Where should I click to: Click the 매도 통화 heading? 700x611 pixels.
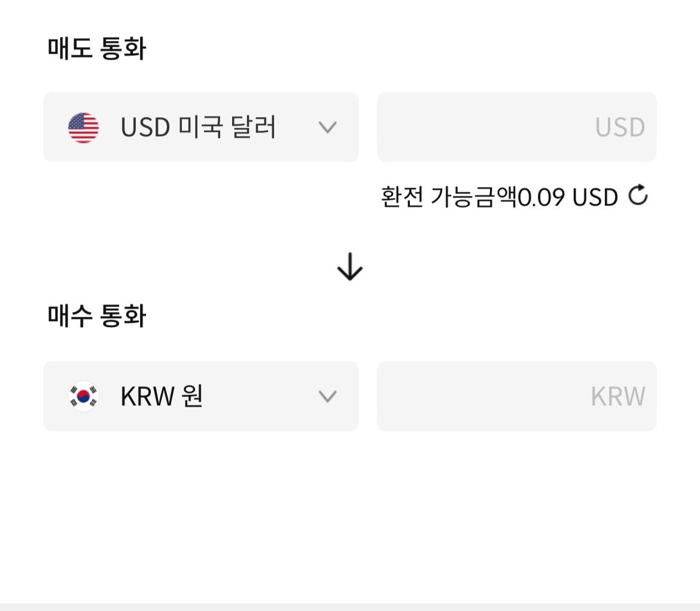tap(96, 48)
